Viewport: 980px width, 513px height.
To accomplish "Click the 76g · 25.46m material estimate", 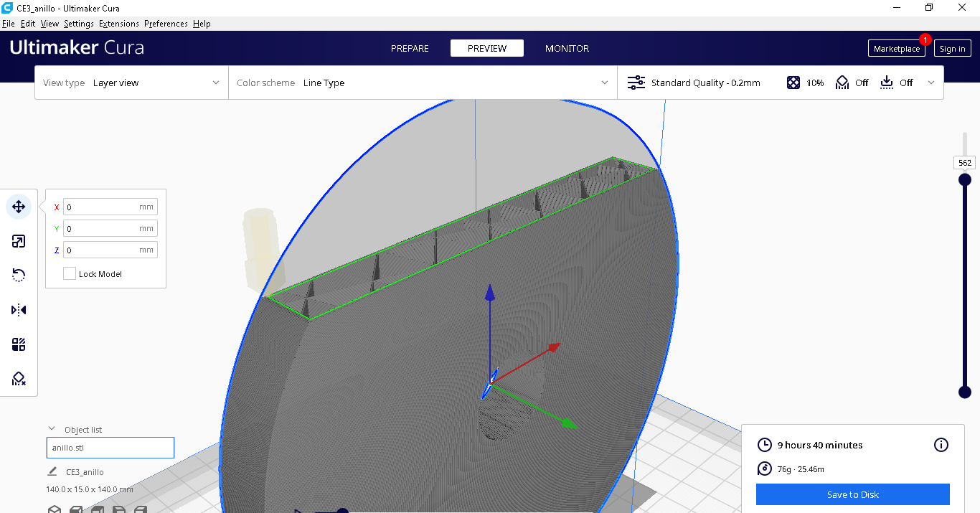I will (x=801, y=469).
